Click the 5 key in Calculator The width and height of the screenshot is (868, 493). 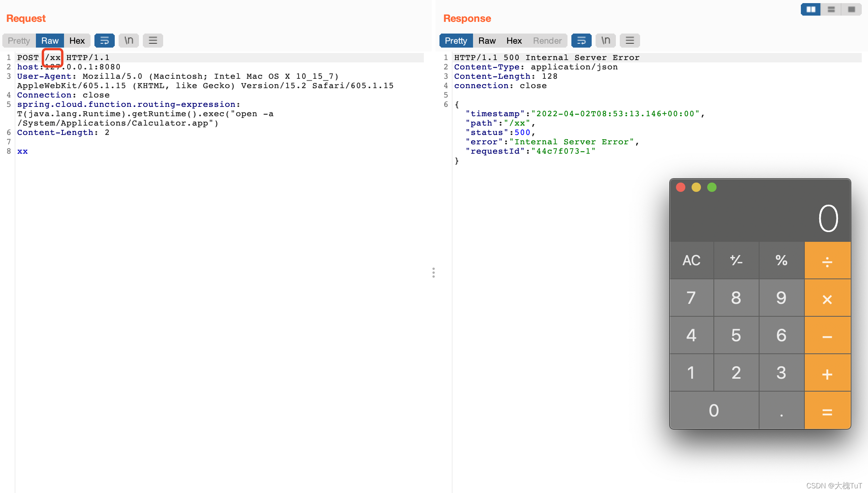tap(736, 335)
